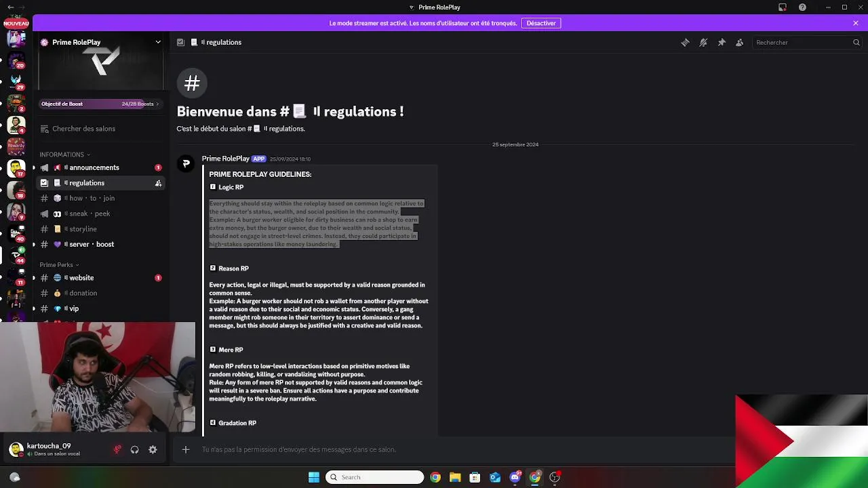Open Outlook from taskbar
Viewport: 868px width, 488px height.
click(x=495, y=477)
